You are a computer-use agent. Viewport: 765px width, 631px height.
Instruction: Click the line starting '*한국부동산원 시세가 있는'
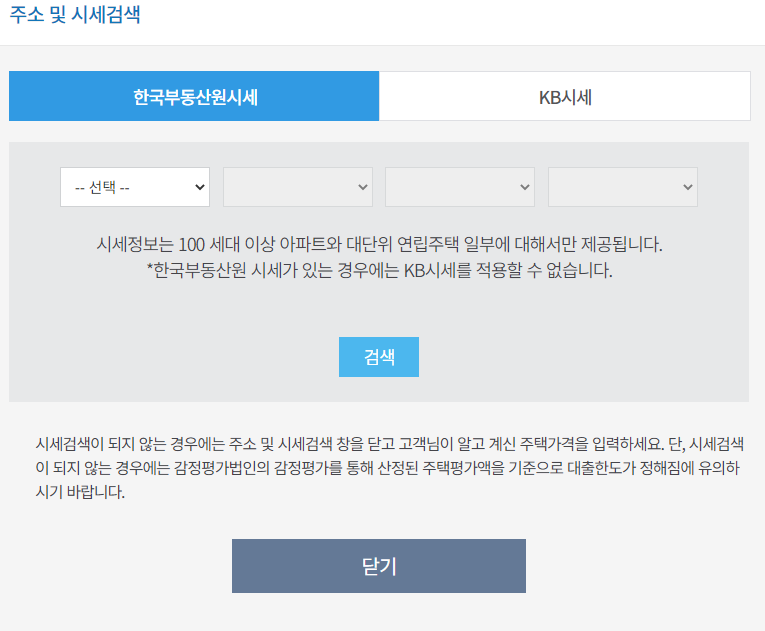[x=379, y=270]
